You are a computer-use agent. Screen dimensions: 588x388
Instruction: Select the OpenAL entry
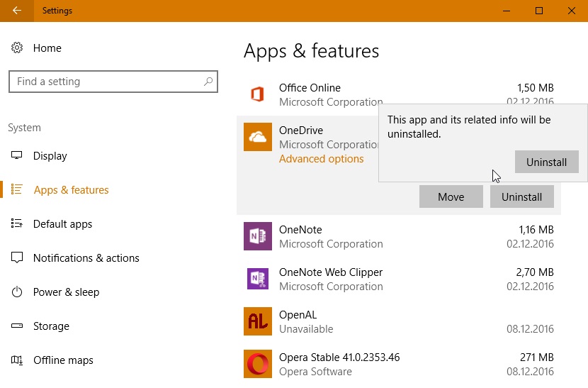click(x=399, y=321)
